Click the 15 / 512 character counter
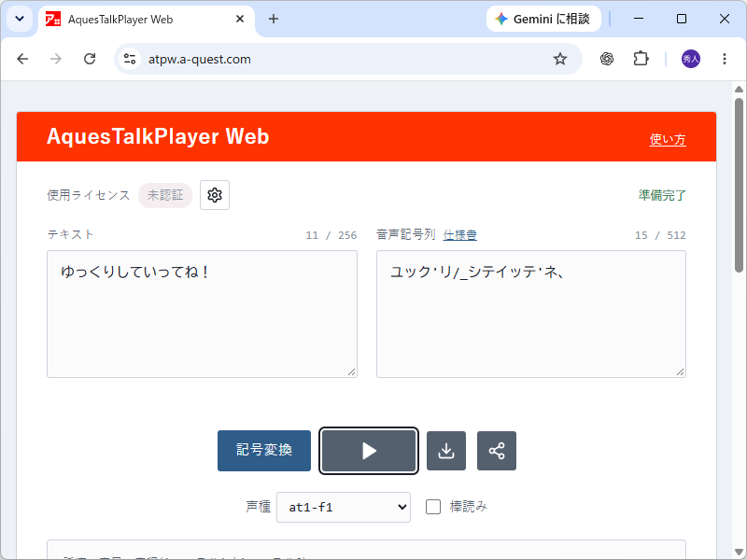 [660, 235]
